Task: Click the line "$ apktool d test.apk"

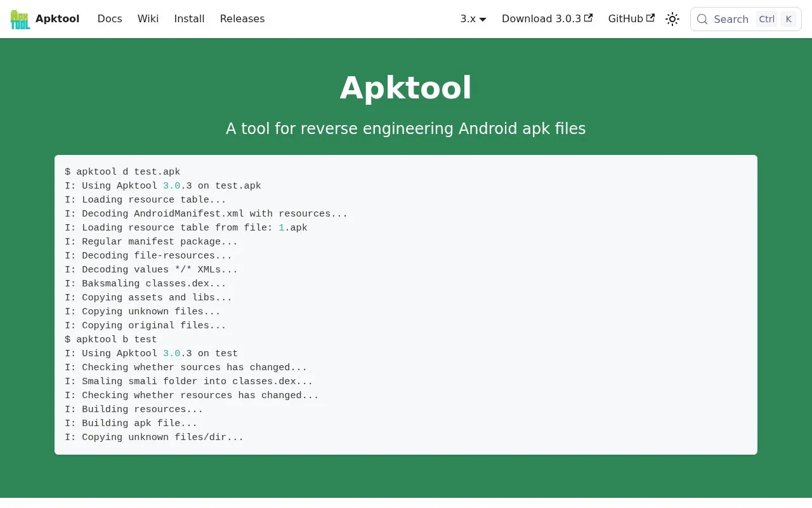Action: (122, 172)
